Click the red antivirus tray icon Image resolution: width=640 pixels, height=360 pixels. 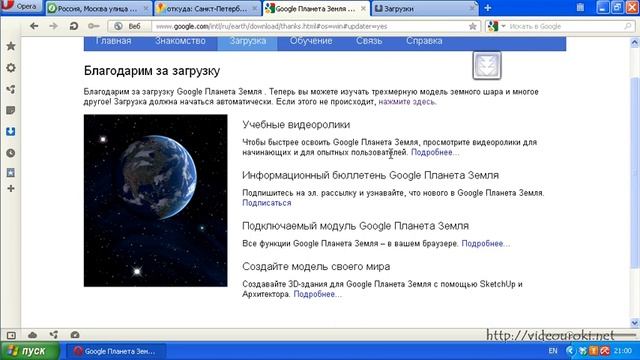pyautogui.click(x=605, y=351)
